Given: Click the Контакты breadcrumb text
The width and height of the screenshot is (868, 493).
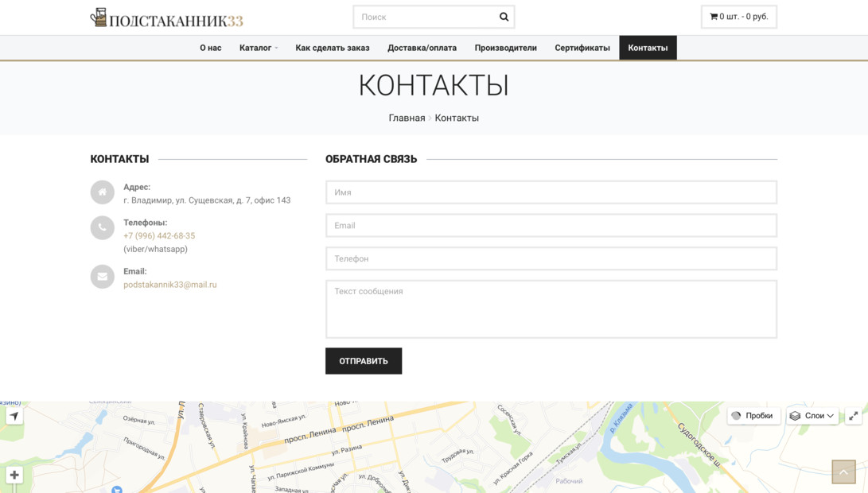Looking at the screenshot, I should [457, 118].
